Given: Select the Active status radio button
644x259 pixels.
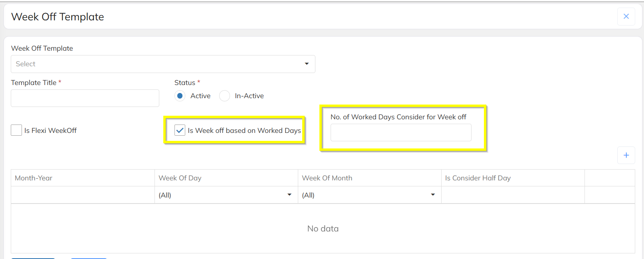Looking at the screenshot, I should click(x=180, y=96).
